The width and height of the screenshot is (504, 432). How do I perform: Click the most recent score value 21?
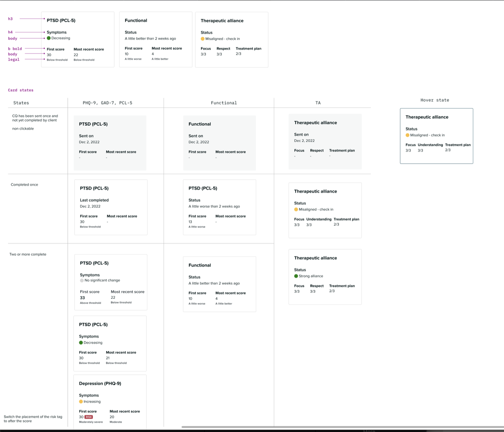(108, 358)
